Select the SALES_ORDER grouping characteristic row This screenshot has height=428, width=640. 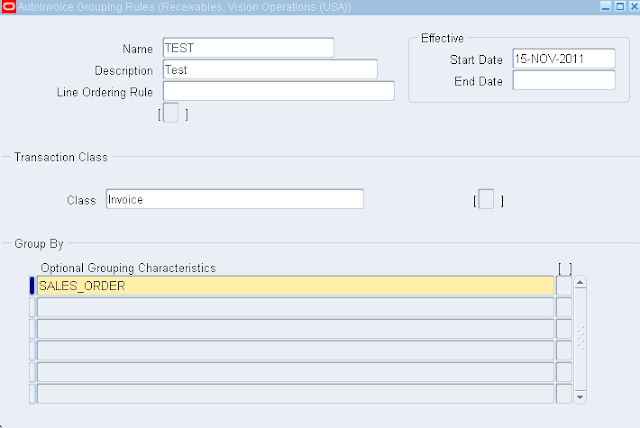(295, 286)
